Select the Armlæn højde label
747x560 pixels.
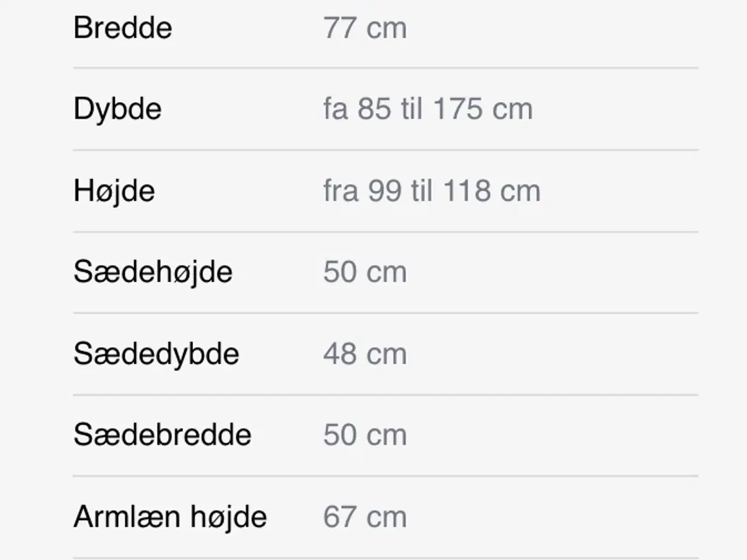[170, 517]
